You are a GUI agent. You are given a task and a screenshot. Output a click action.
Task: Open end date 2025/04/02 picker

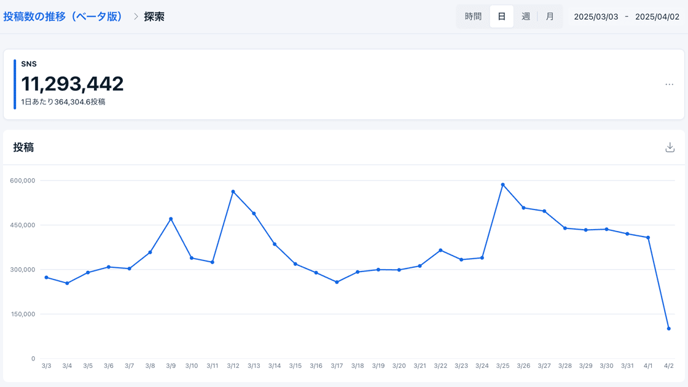click(x=657, y=17)
